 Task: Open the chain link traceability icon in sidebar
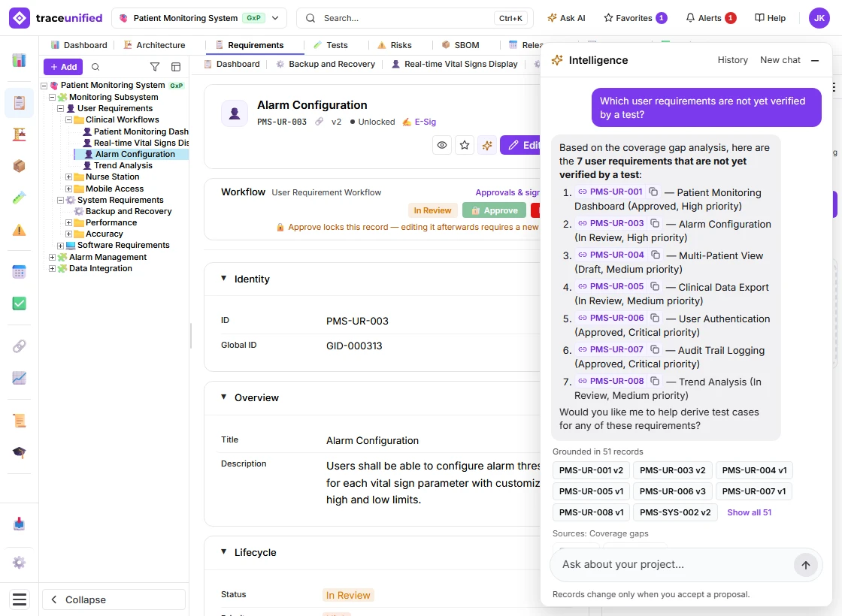(x=20, y=346)
